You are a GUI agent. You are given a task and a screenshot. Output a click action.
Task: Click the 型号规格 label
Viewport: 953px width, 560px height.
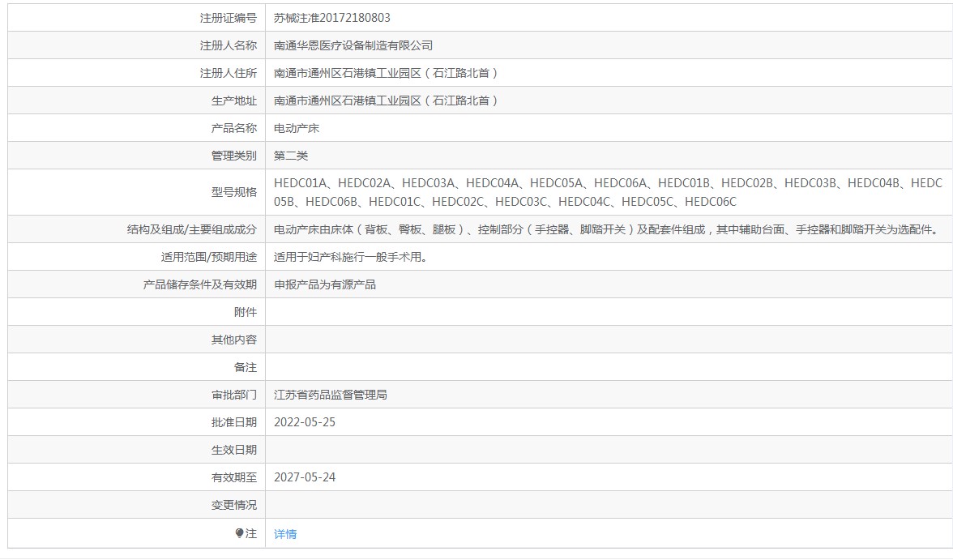click(234, 192)
